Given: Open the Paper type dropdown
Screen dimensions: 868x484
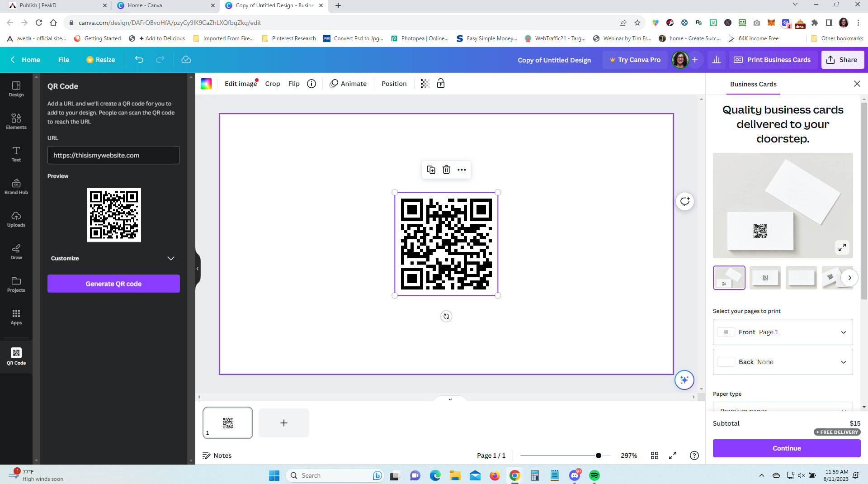Looking at the screenshot, I should [783, 407].
